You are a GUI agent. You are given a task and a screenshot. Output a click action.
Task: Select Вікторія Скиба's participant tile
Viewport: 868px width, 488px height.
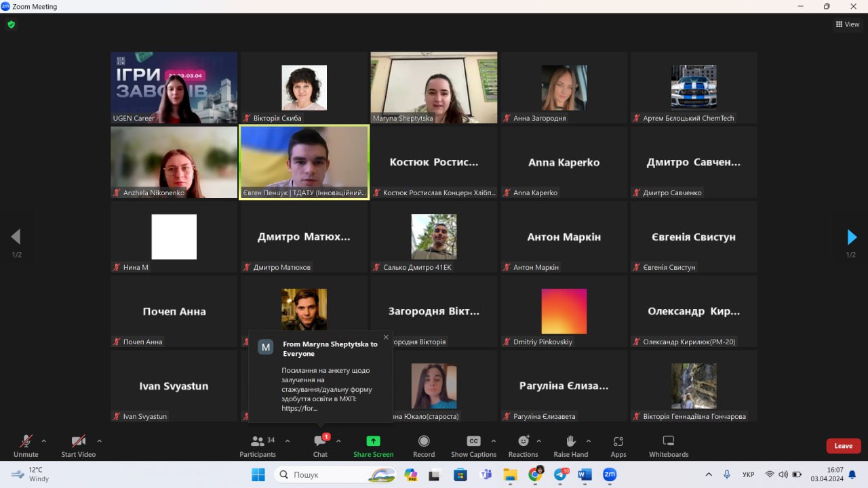[x=304, y=87]
